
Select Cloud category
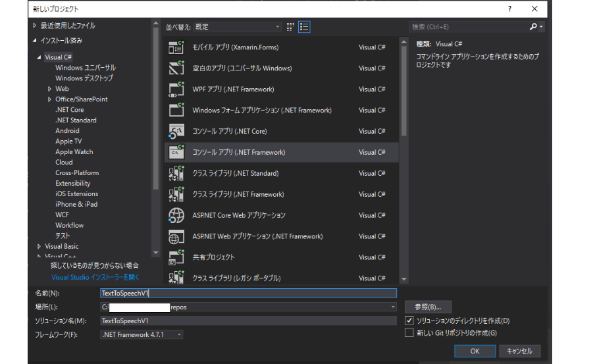64,162
